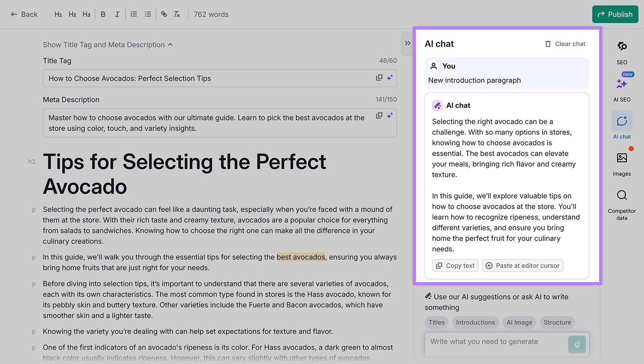
Task: Regenerate Meta Description with the sparkle icon
Action: point(389,115)
